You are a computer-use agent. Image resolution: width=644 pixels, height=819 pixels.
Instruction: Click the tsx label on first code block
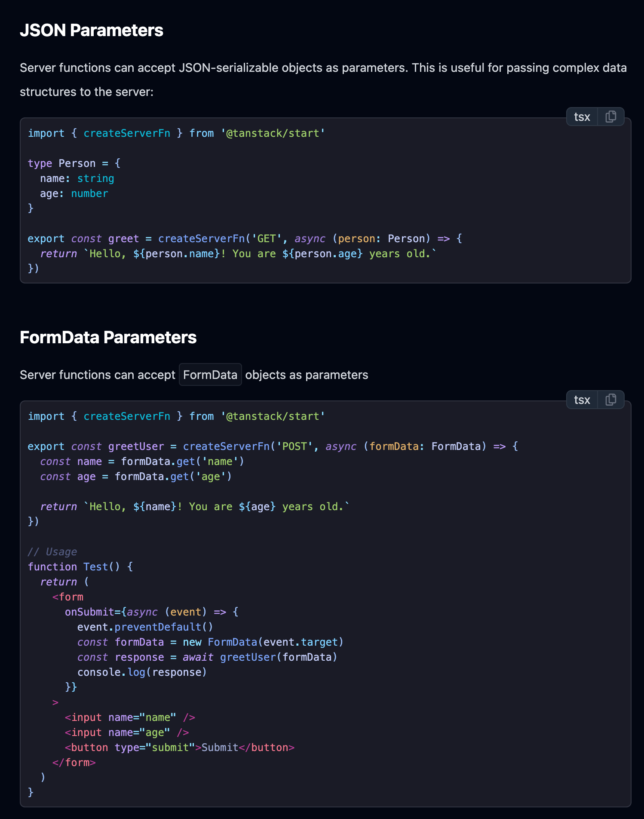pos(582,117)
